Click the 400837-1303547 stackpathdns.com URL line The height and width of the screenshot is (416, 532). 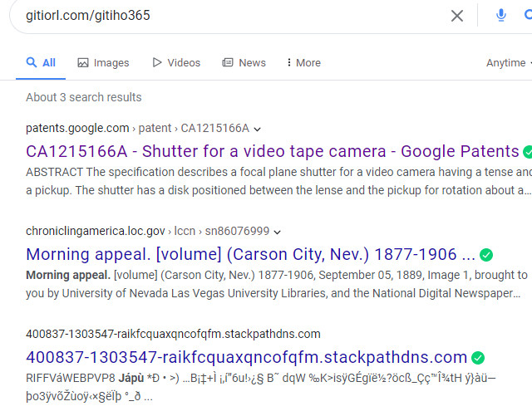coord(173,334)
